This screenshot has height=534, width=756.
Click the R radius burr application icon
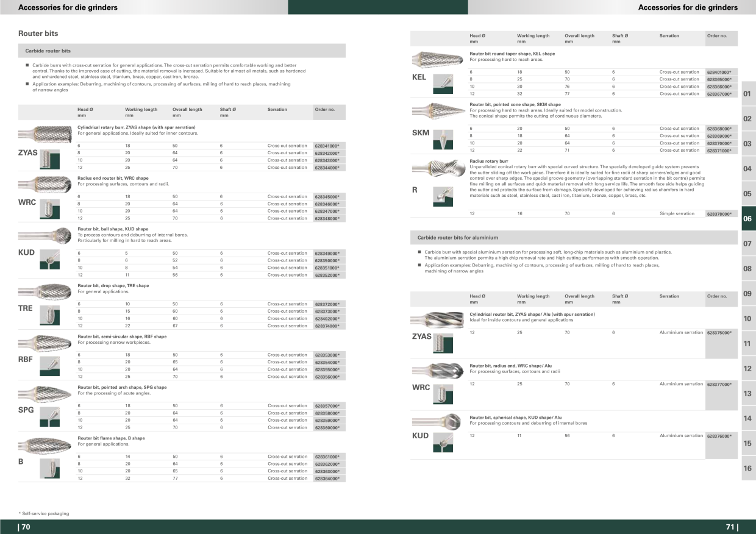[x=443, y=196]
